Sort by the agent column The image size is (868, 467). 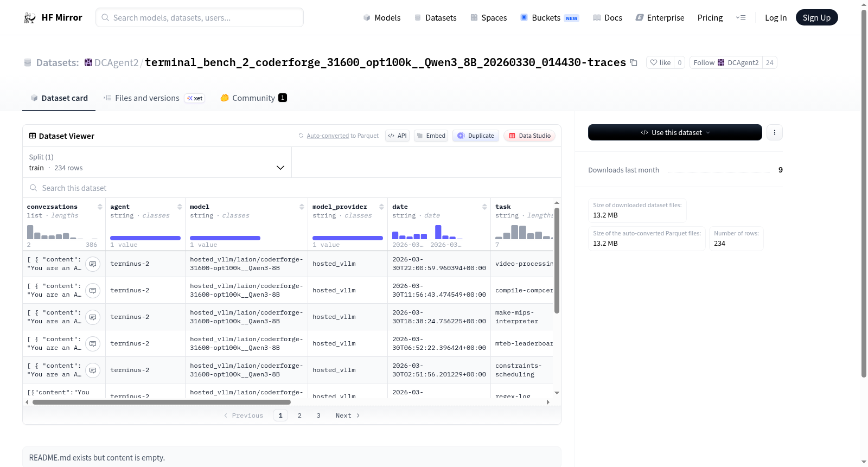(180, 207)
